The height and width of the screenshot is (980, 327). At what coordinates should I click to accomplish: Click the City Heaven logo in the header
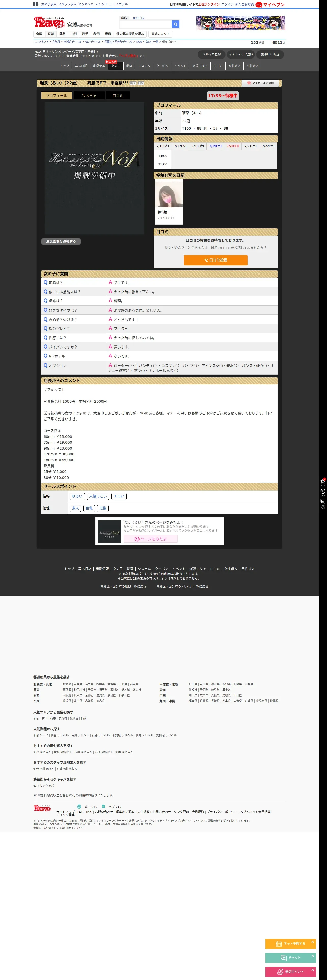[x=49, y=22]
